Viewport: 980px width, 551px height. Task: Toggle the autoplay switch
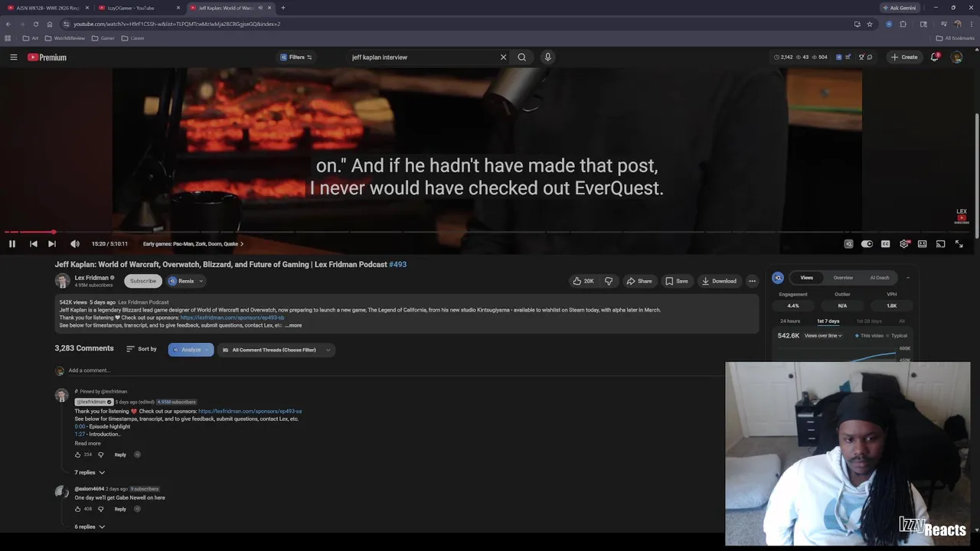click(867, 244)
